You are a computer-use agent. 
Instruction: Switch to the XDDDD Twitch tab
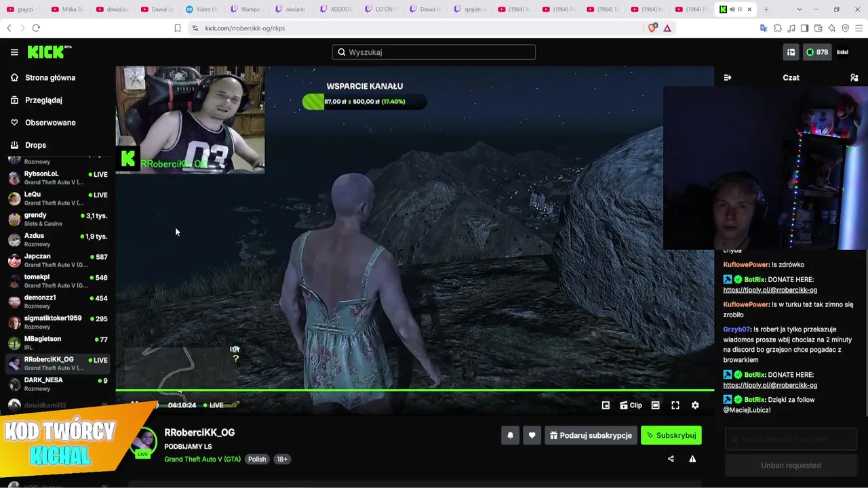(335, 9)
